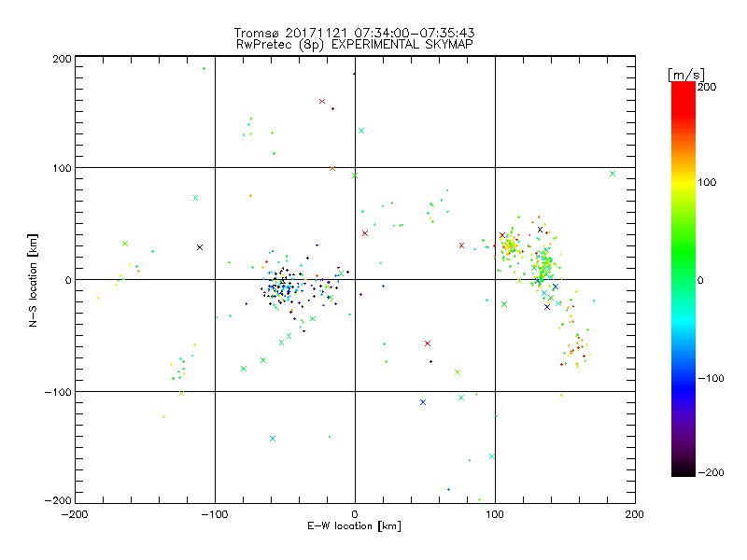Select the green X marker at the far east edge
Image resolution: width=747 pixels, height=560 pixels.
click(x=613, y=174)
